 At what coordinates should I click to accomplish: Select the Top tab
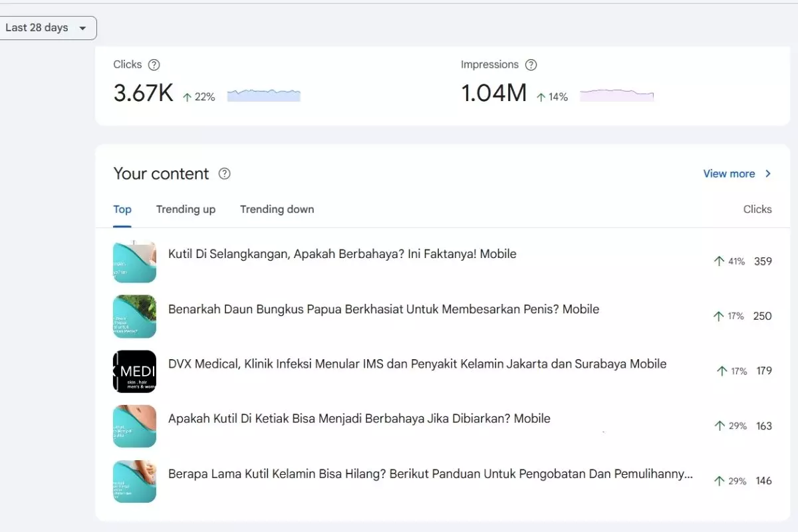[x=122, y=209]
